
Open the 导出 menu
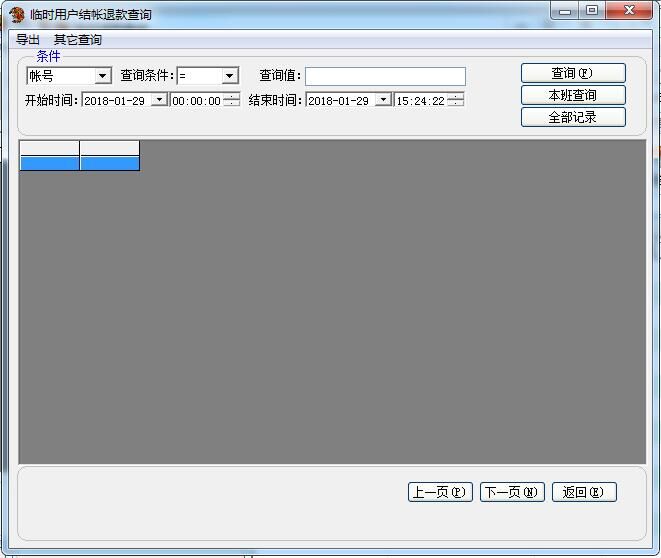coord(28,40)
